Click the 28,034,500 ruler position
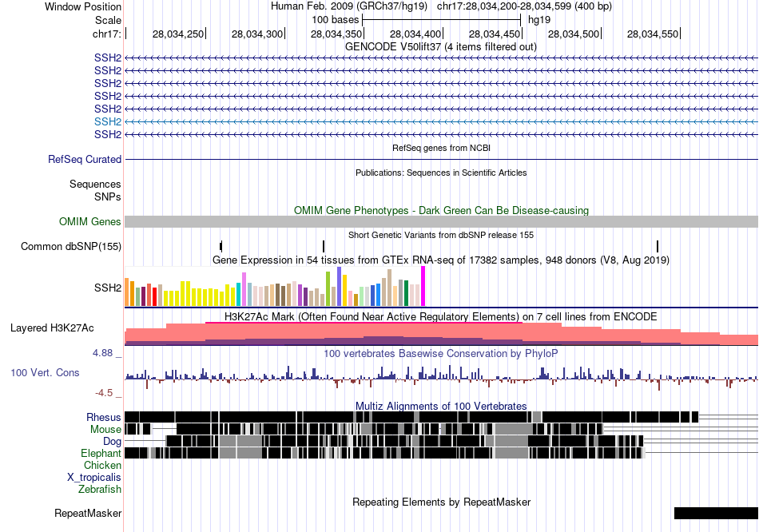The width and height of the screenshot is (759, 532). (x=574, y=34)
